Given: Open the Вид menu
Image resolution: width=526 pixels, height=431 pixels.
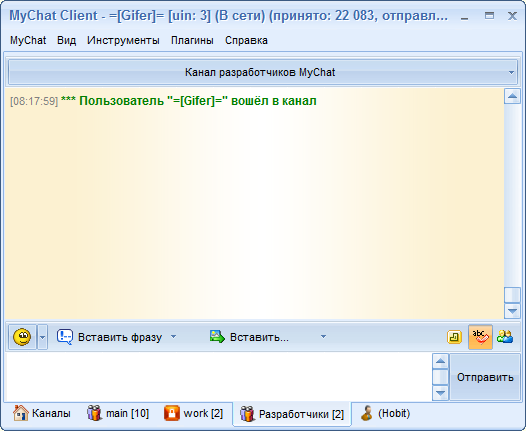Looking at the screenshot, I should point(66,40).
